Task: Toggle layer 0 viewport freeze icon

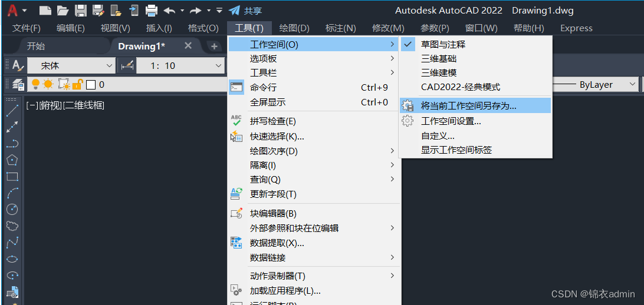Action: 64,84
